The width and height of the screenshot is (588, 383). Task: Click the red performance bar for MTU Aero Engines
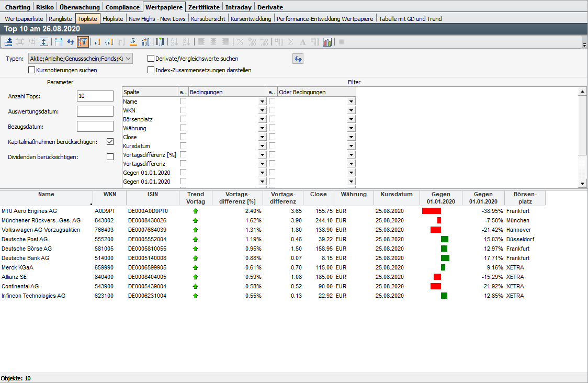(432, 211)
